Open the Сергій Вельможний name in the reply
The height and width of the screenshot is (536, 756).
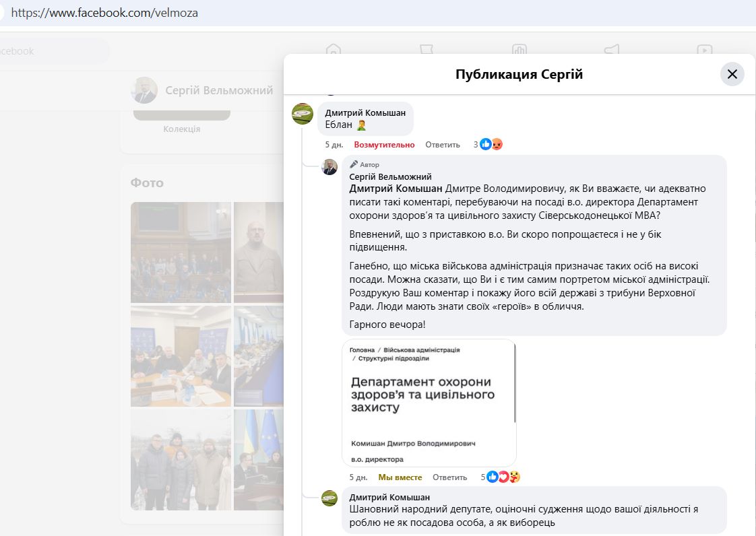pyautogui.click(x=390, y=177)
